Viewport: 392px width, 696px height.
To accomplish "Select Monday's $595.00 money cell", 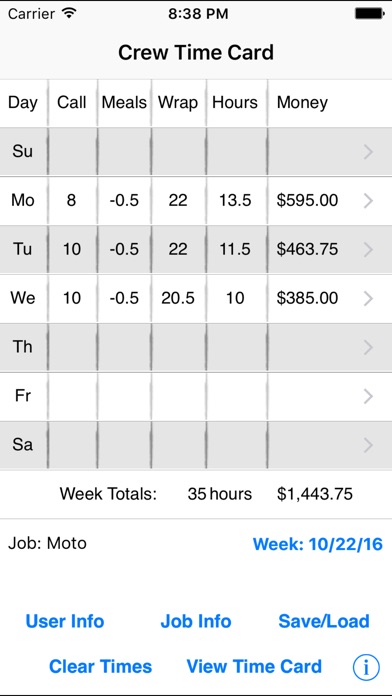I will click(307, 201).
